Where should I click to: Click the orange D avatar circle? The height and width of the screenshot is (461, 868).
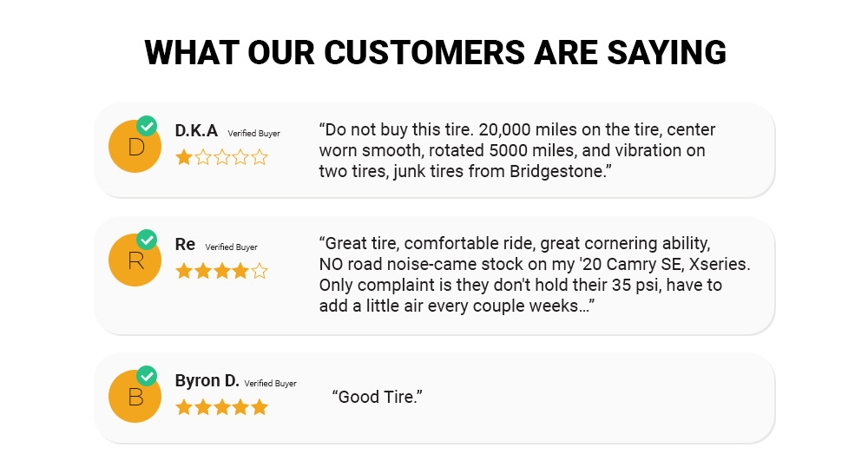135,148
